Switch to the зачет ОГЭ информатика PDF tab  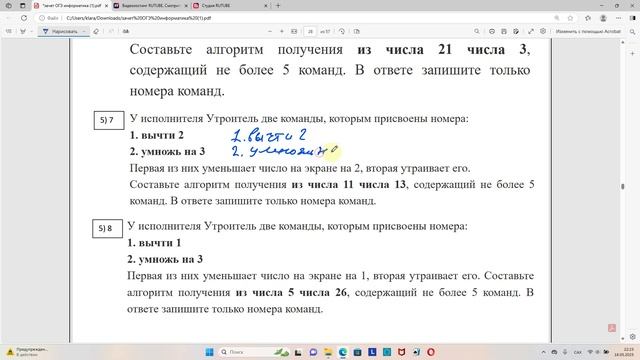[x=71, y=6]
